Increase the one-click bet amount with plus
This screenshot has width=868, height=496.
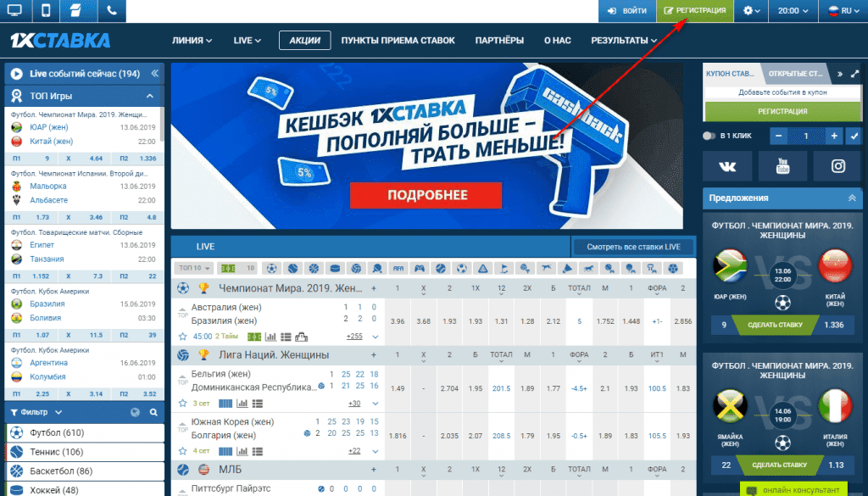(x=834, y=136)
